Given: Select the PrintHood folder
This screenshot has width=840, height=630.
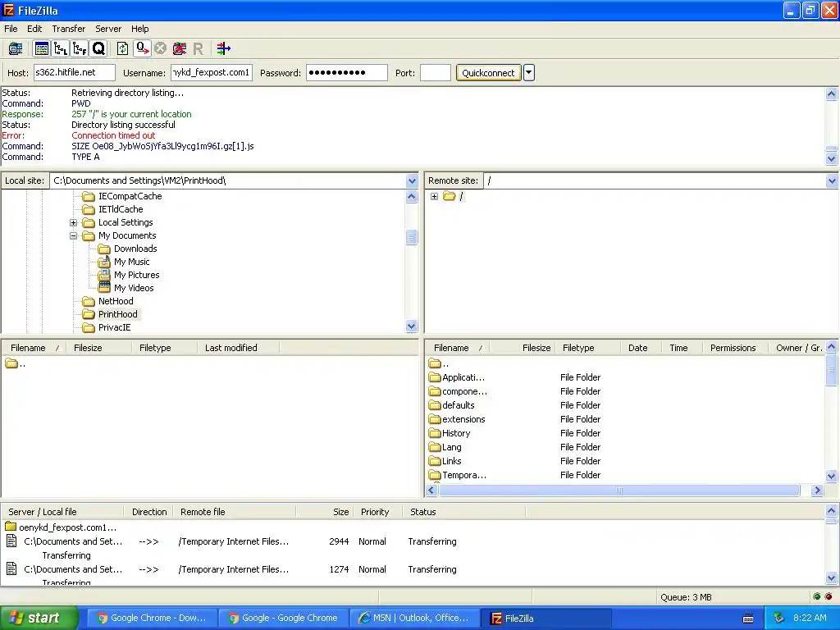Looking at the screenshot, I should point(117,314).
